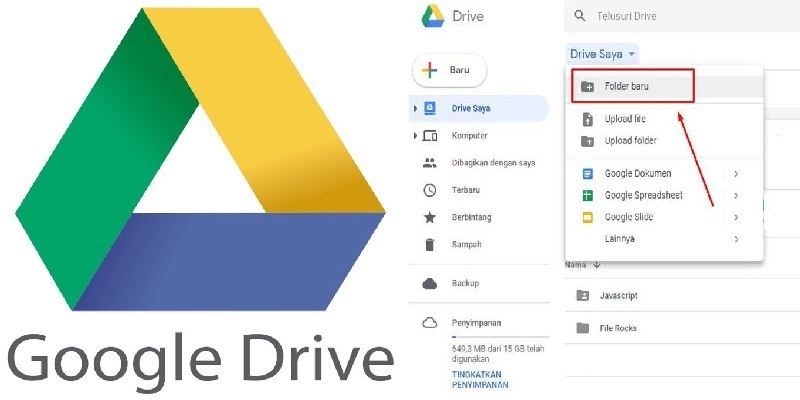Open the Google Slide submenu arrow
Image resolution: width=800 pixels, height=400 pixels.
click(x=736, y=217)
